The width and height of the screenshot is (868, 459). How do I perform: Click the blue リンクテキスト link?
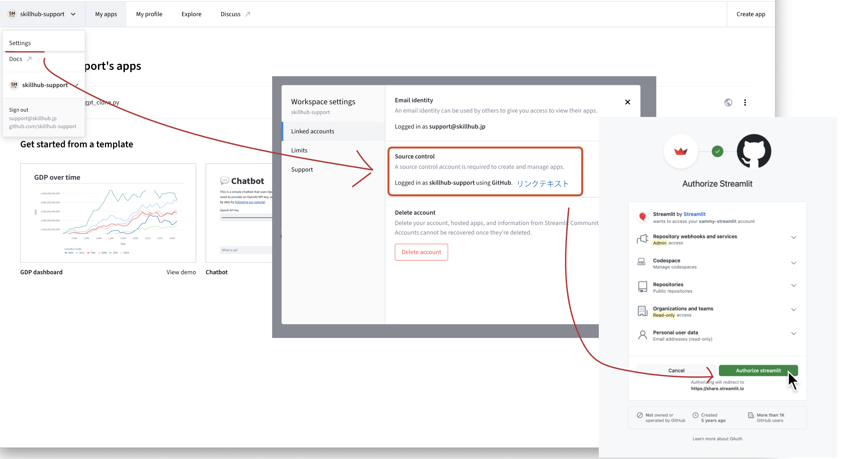[x=542, y=183]
